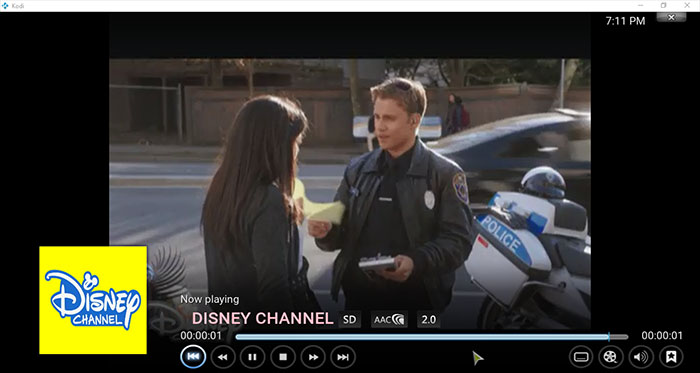Screen dimensions: 700x373
Task: Click the 7:11 PM clock display
Action: point(625,21)
